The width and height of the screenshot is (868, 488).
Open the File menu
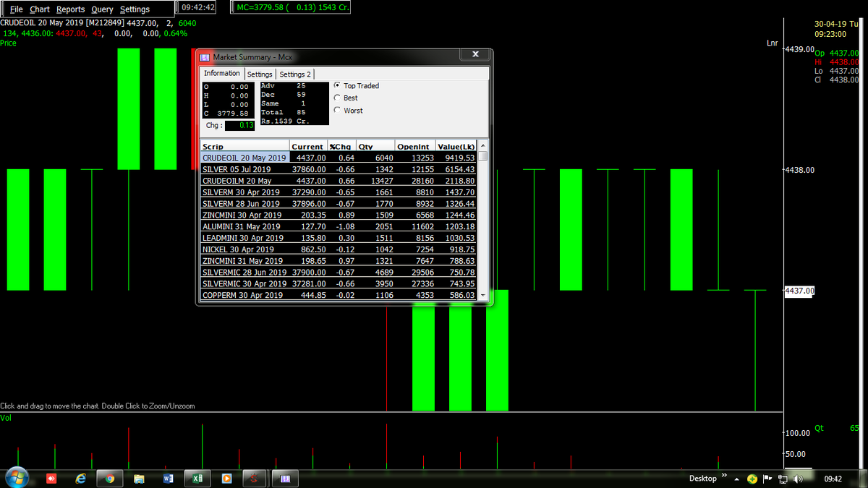(17, 9)
